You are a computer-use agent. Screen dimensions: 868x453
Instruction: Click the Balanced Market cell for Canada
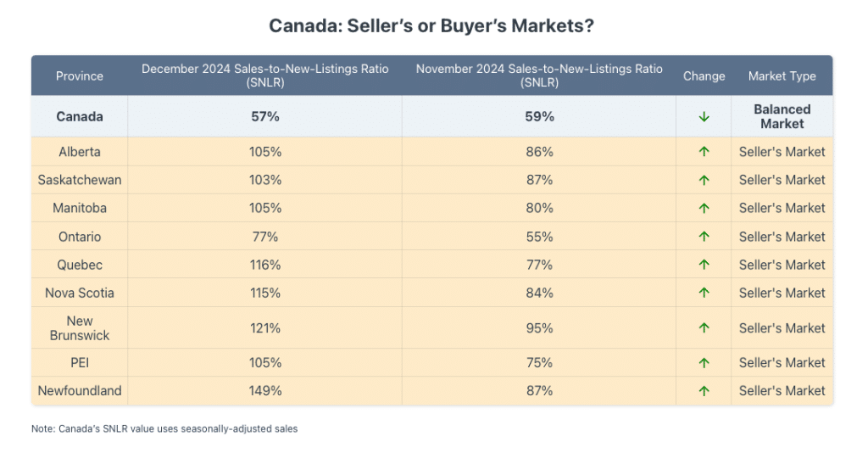point(782,116)
